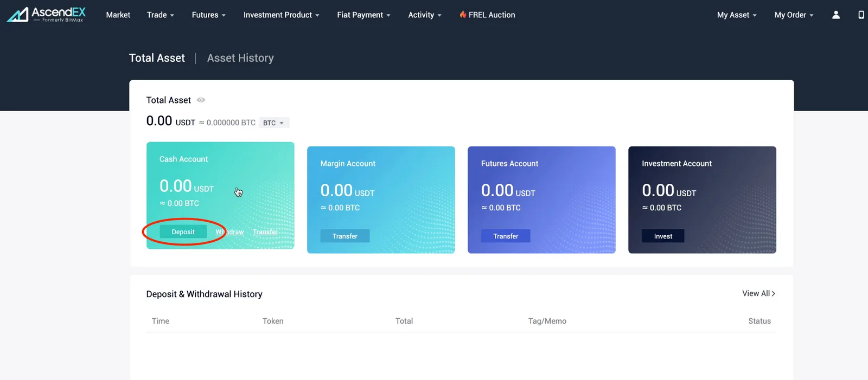Open the BTC currency selector
The height and width of the screenshot is (380, 868).
[274, 123]
